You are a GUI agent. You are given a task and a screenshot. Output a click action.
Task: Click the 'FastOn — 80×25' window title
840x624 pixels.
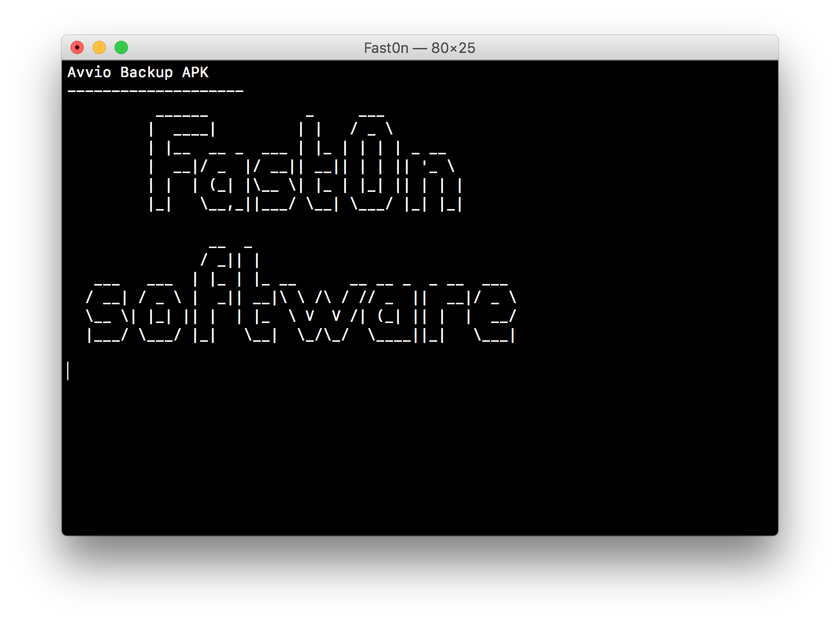point(419,48)
